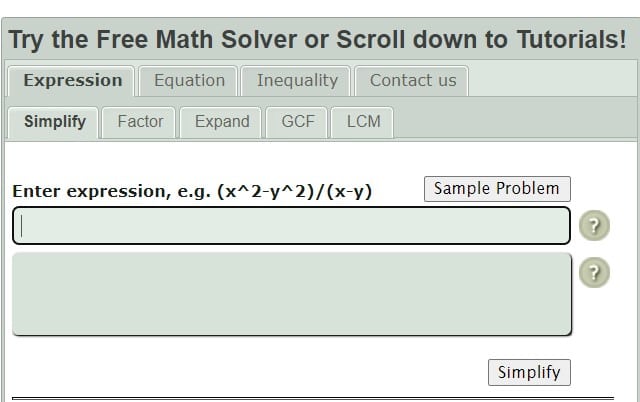
Task: Click the "Enter expression" label text
Action: pyautogui.click(x=192, y=191)
